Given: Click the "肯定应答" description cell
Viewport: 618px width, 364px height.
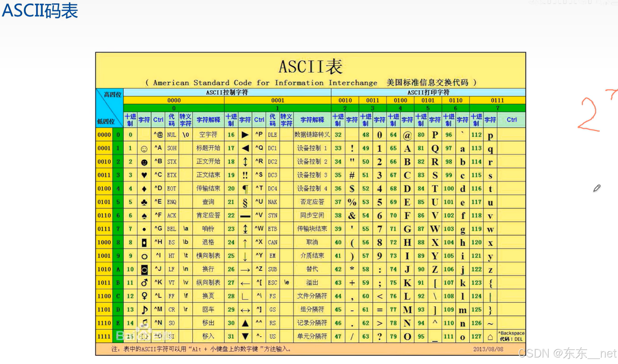Looking at the screenshot, I should tap(208, 215).
